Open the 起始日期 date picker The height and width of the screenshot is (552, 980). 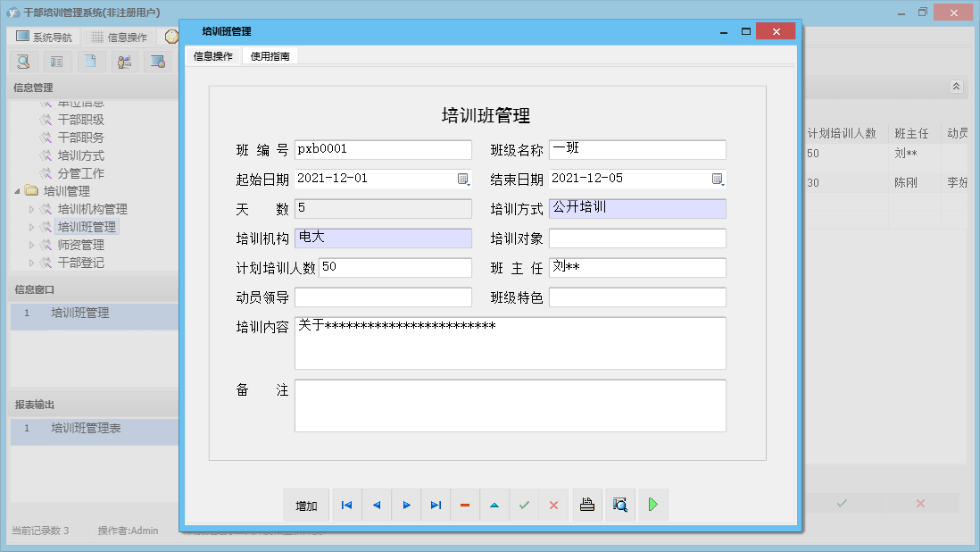[463, 179]
